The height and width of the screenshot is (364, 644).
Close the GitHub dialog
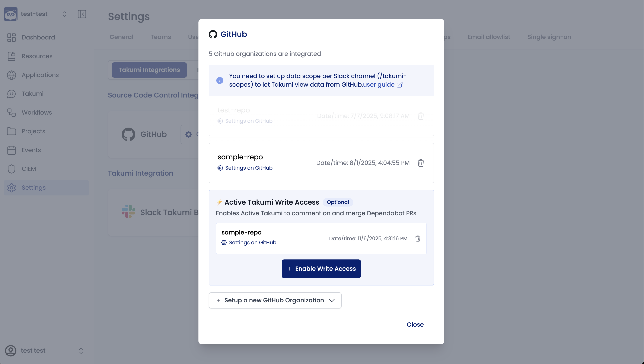415,325
